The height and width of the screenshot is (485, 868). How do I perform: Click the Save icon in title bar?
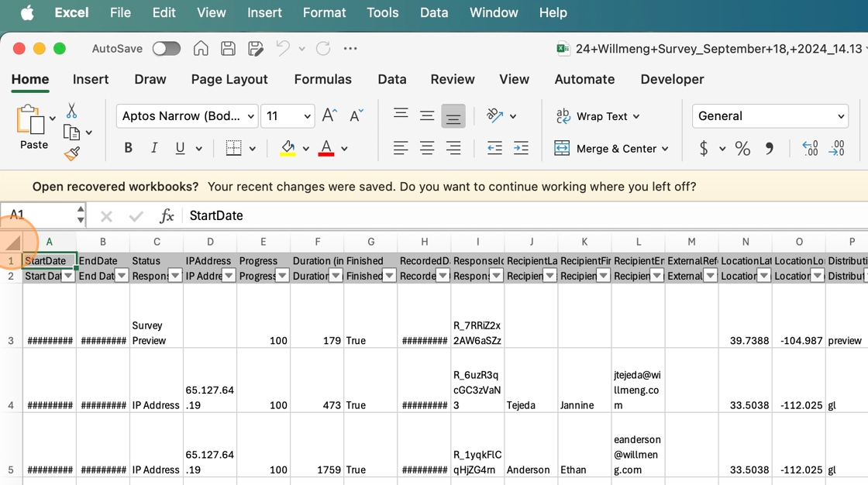click(x=228, y=49)
